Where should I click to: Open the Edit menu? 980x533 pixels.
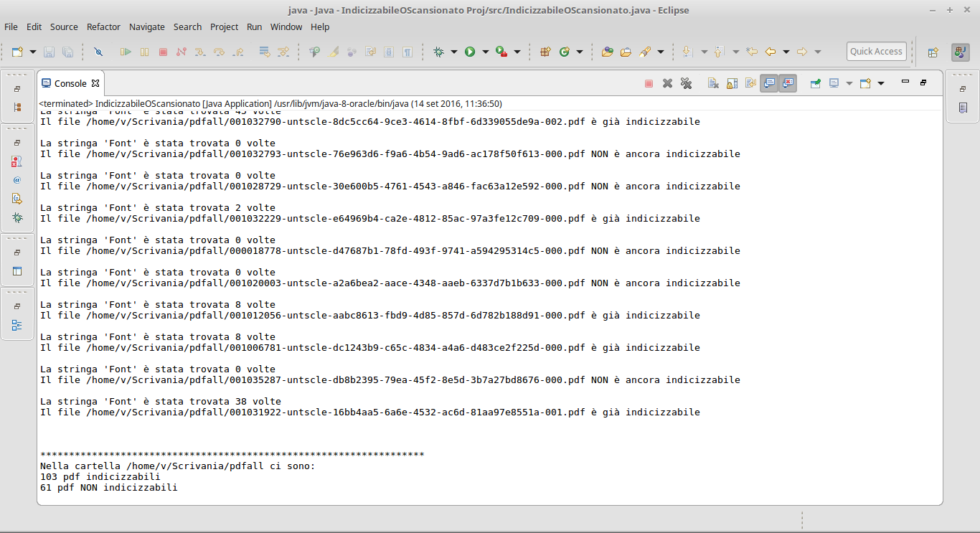pos(34,27)
